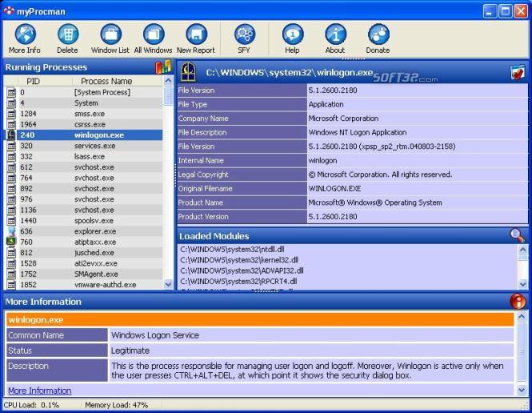Select explorer.exe in the process list
The width and height of the screenshot is (532, 413).
pyautogui.click(x=94, y=231)
